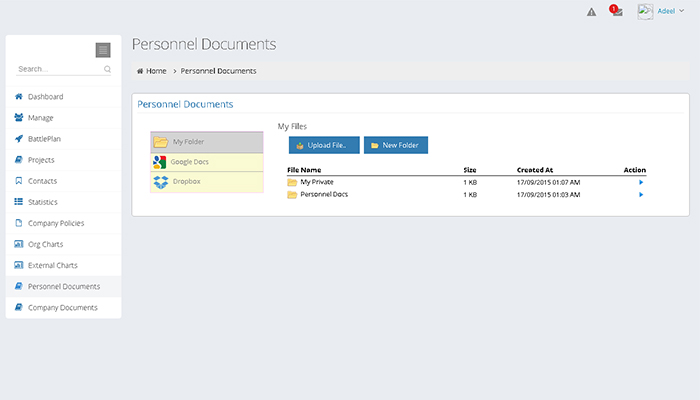Create a New Folder
Image resolution: width=700 pixels, height=400 pixels.
(396, 145)
